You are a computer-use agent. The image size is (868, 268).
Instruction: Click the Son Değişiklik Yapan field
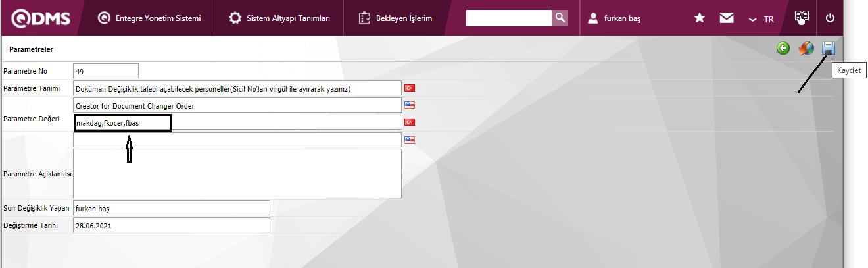[172, 208]
